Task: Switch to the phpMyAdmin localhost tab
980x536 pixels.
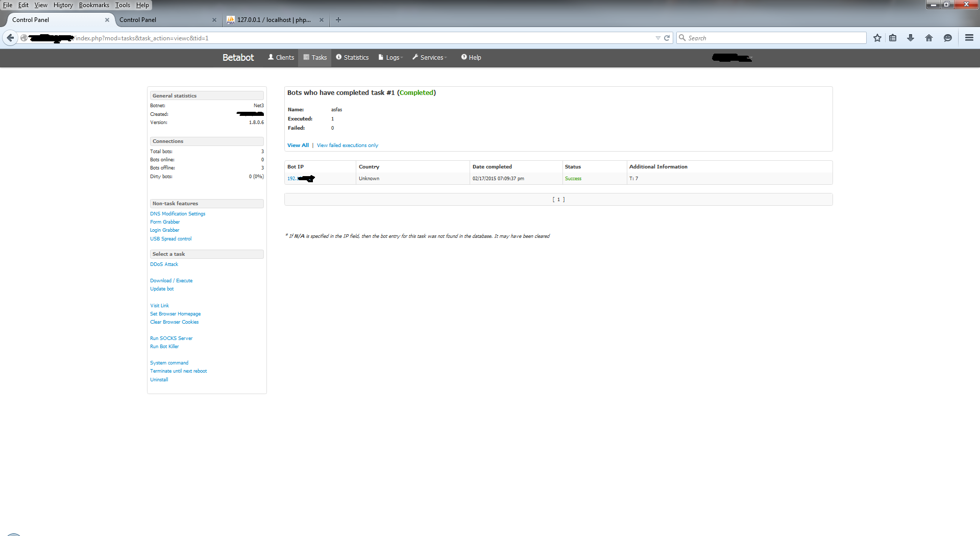Action: 273,20
